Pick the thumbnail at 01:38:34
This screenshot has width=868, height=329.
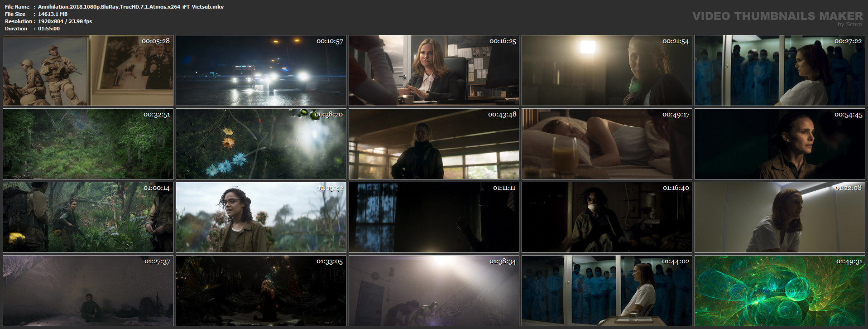pyautogui.click(x=434, y=290)
